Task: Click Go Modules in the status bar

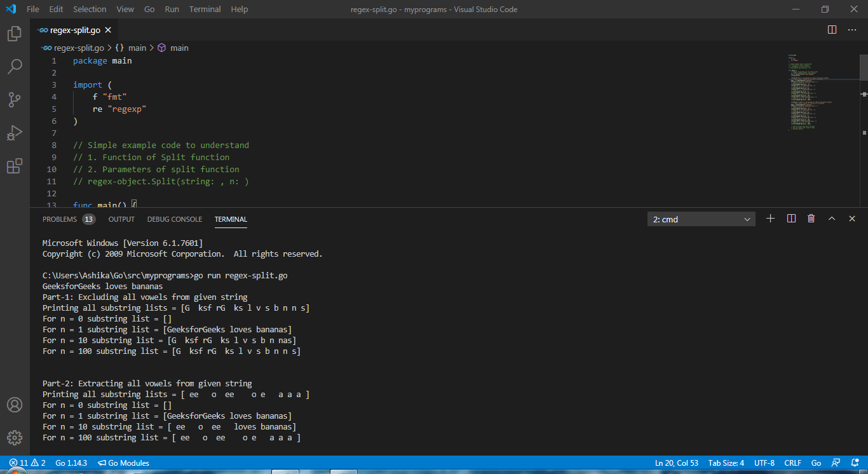Action: click(x=123, y=463)
